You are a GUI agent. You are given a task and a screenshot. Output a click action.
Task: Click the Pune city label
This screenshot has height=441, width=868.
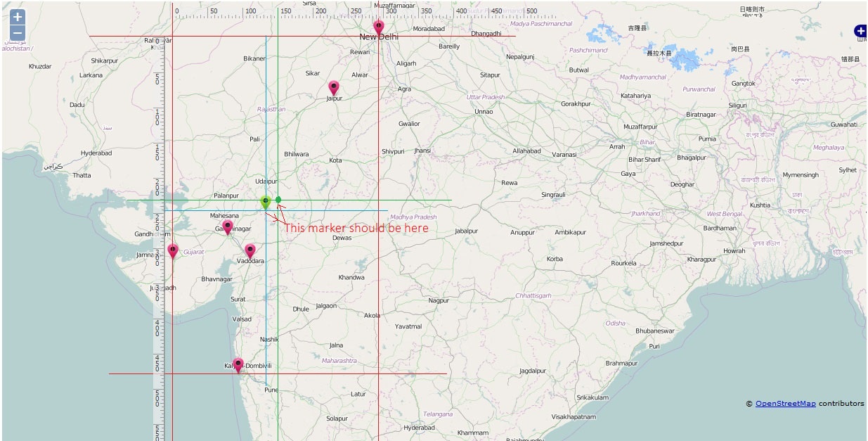[x=271, y=390]
